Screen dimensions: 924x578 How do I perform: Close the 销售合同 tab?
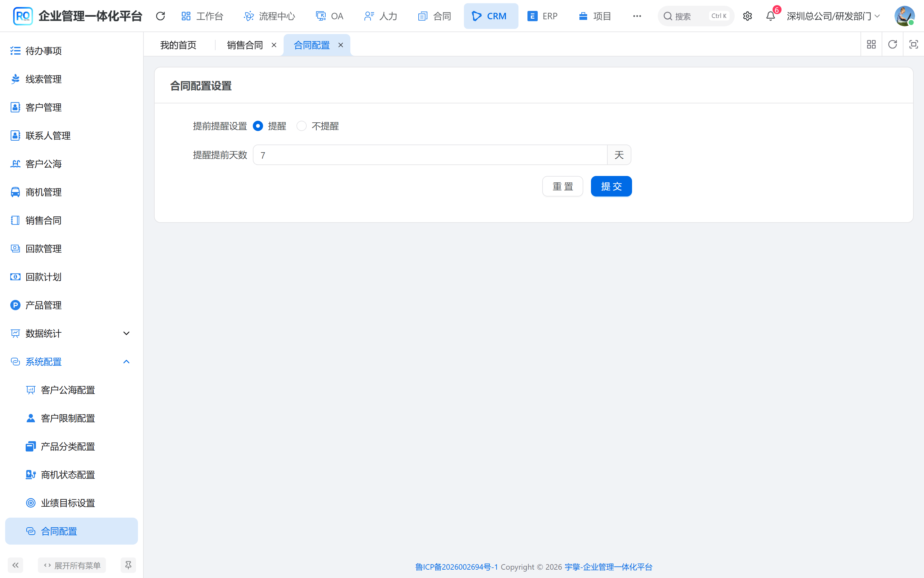click(x=274, y=45)
